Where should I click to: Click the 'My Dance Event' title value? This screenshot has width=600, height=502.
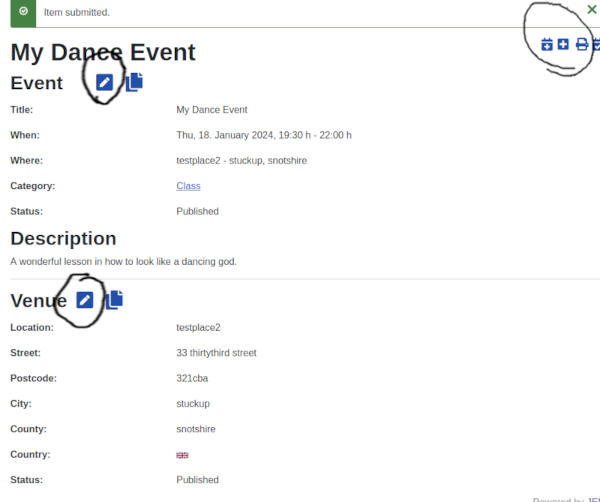click(x=212, y=110)
